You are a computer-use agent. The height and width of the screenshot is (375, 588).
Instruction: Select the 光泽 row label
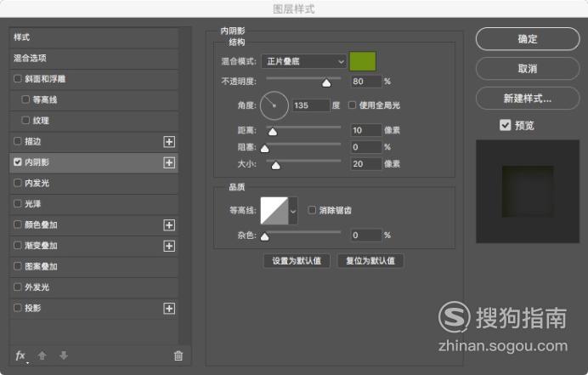pos(32,204)
